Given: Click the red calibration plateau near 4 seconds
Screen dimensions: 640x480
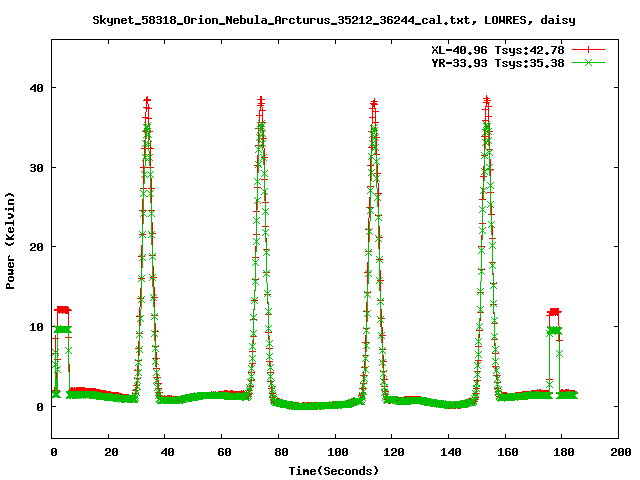Looking at the screenshot, I should tap(63, 310).
